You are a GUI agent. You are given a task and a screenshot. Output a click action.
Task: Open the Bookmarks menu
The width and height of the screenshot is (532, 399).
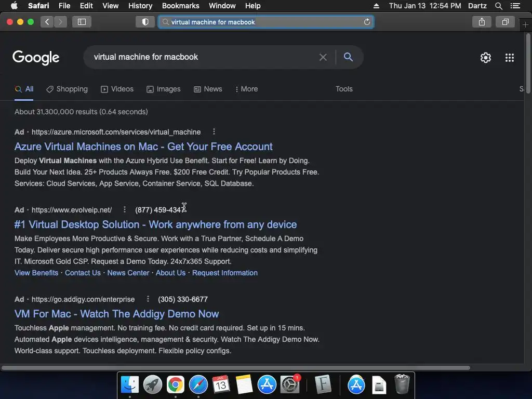point(180,6)
